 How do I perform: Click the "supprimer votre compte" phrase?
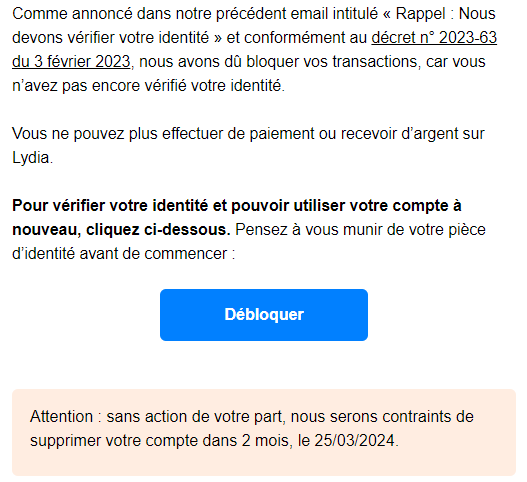(x=114, y=441)
